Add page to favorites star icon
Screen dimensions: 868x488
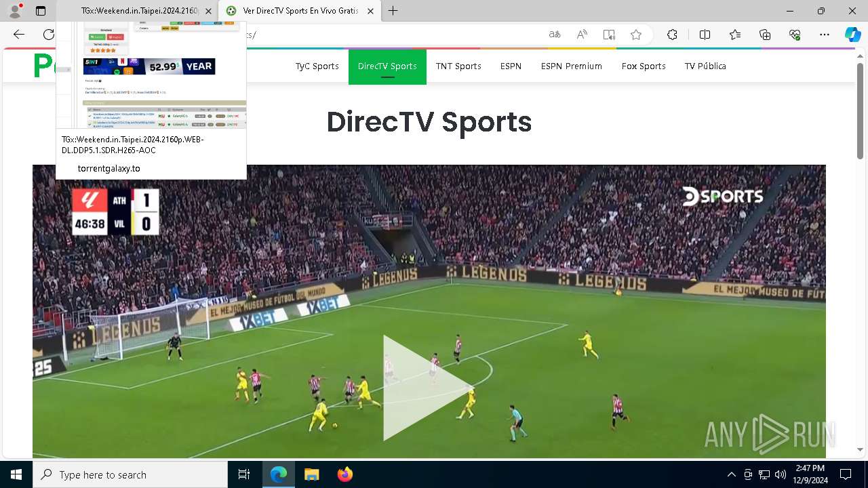click(x=636, y=35)
